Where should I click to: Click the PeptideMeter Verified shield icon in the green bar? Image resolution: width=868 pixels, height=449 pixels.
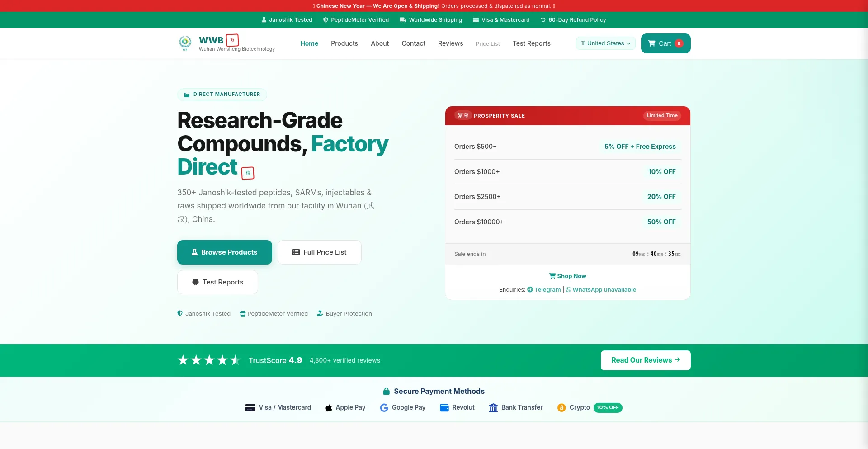[325, 20]
